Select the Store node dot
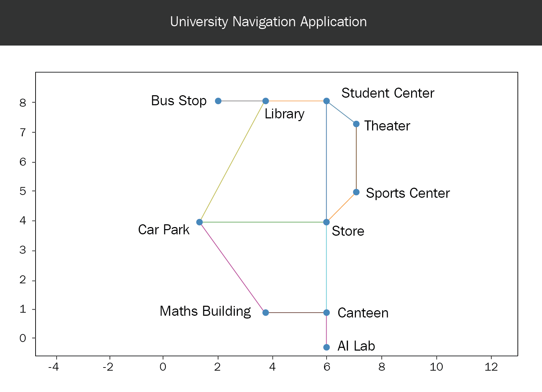 (327, 222)
